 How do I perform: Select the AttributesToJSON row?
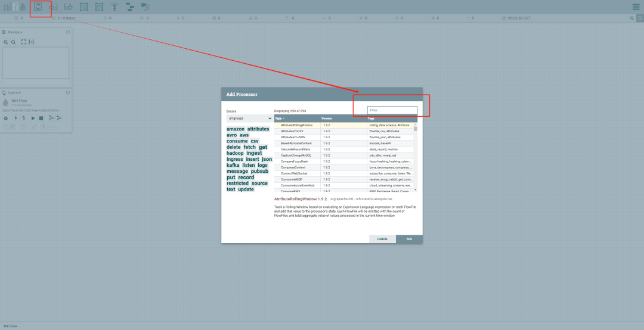pos(344,137)
